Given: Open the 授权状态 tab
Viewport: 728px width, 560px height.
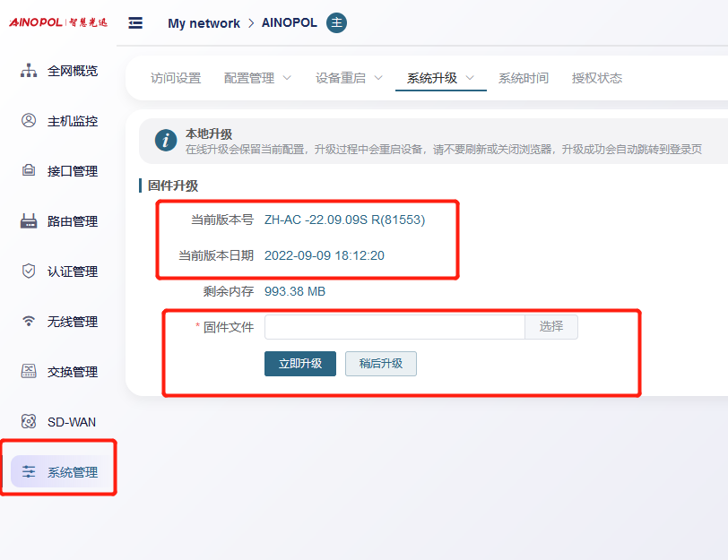Looking at the screenshot, I should [x=597, y=78].
